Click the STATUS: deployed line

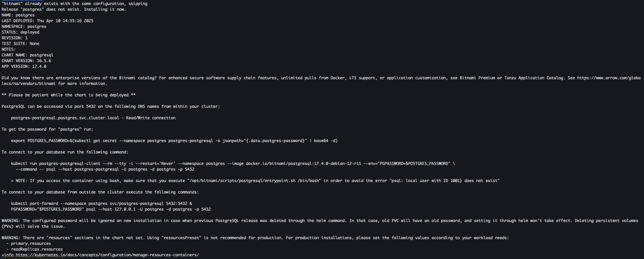click(x=20, y=32)
